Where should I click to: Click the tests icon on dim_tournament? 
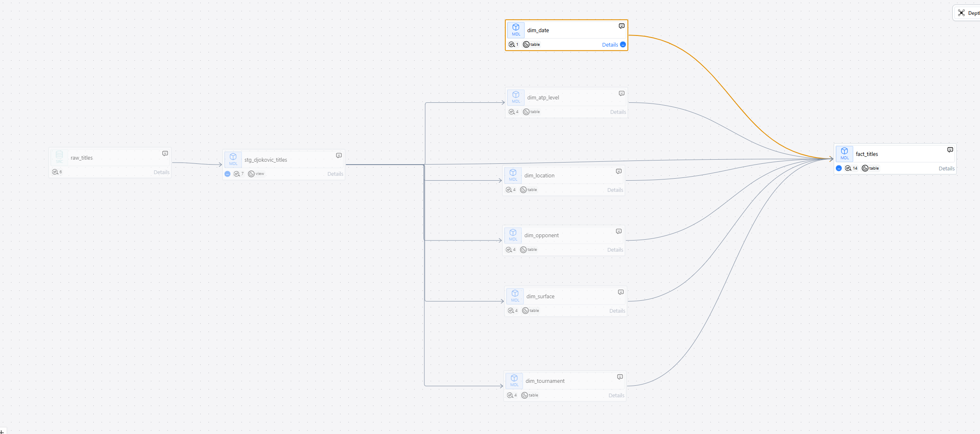[510, 395]
